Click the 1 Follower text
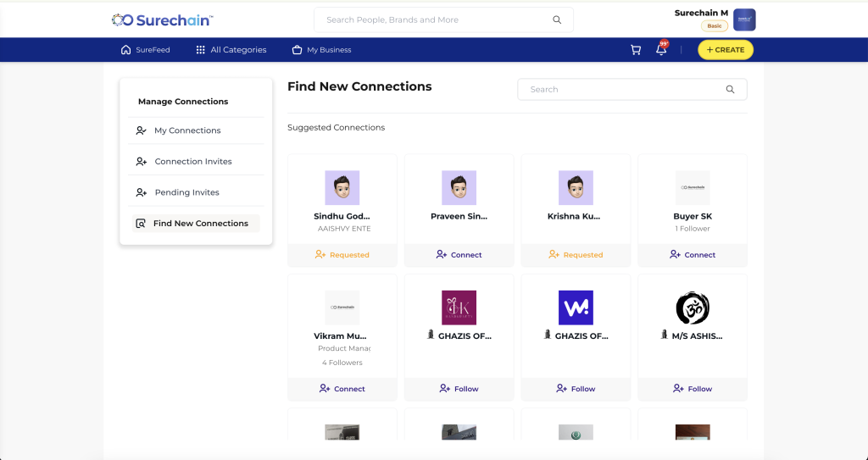 pyautogui.click(x=693, y=229)
